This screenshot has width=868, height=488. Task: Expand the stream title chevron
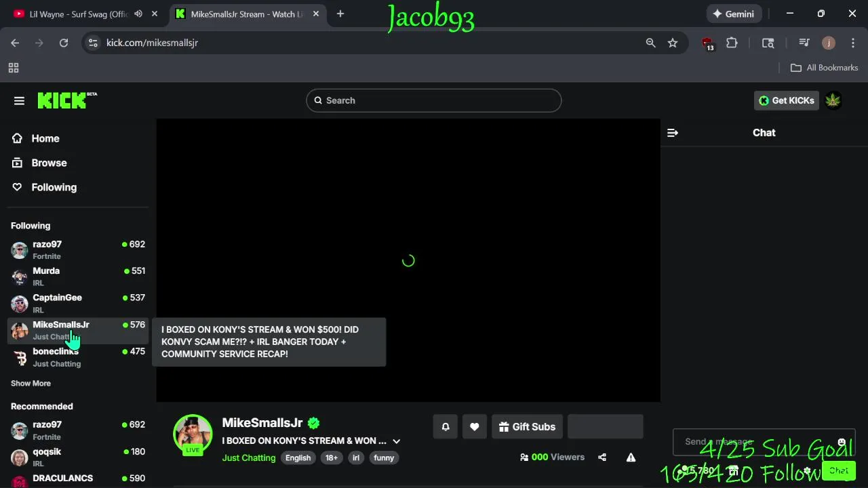(x=397, y=441)
